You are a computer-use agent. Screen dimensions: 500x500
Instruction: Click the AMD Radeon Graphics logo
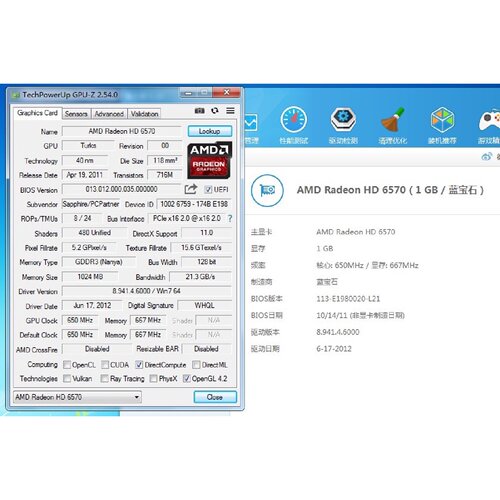pos(209,160)
